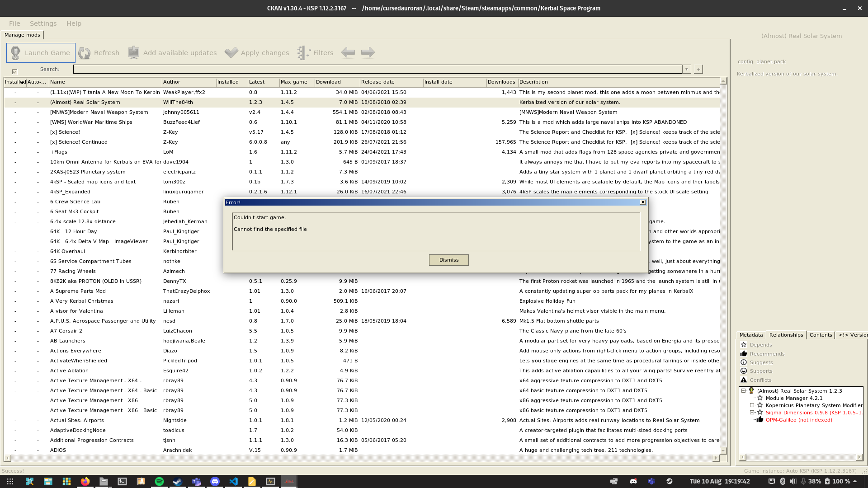Toggle the checkbox beside the Search label

[x=15, y=71]
